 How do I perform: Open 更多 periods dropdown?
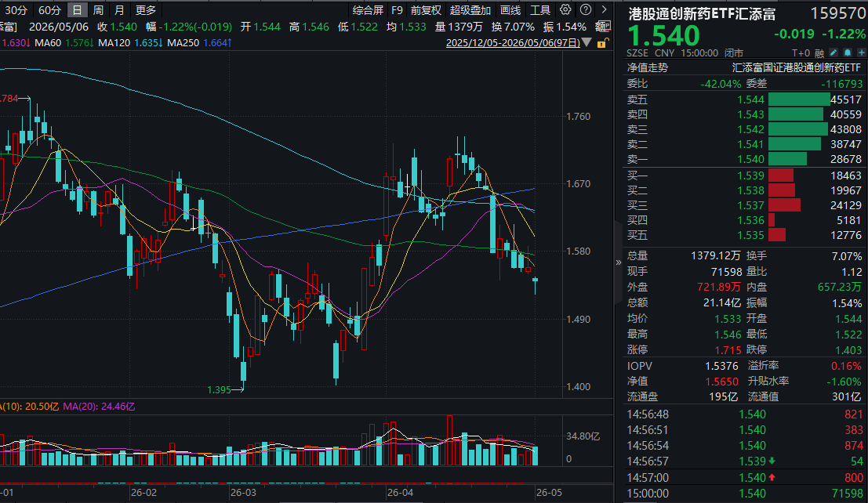point(146,10)
